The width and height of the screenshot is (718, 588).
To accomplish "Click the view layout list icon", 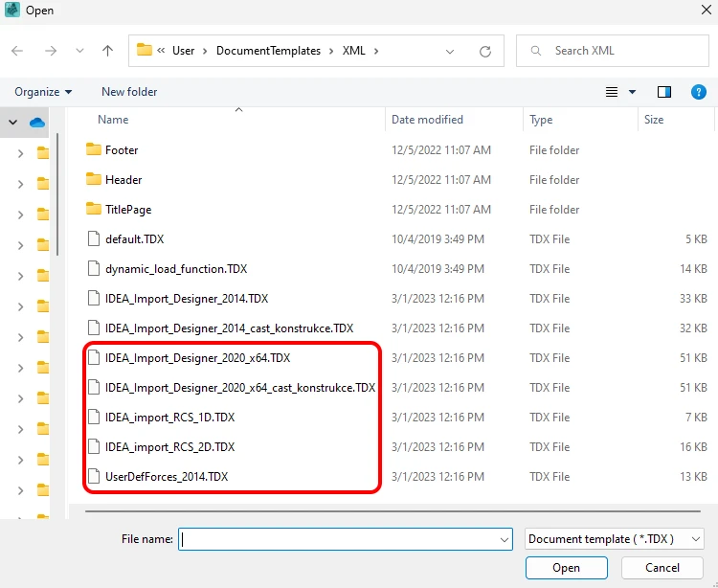I will (612, 92).
